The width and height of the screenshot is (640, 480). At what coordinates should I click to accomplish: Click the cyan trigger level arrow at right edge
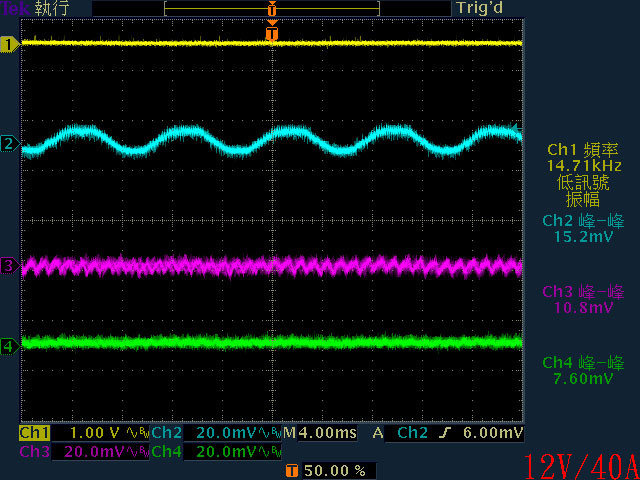(x=518, y=129)
